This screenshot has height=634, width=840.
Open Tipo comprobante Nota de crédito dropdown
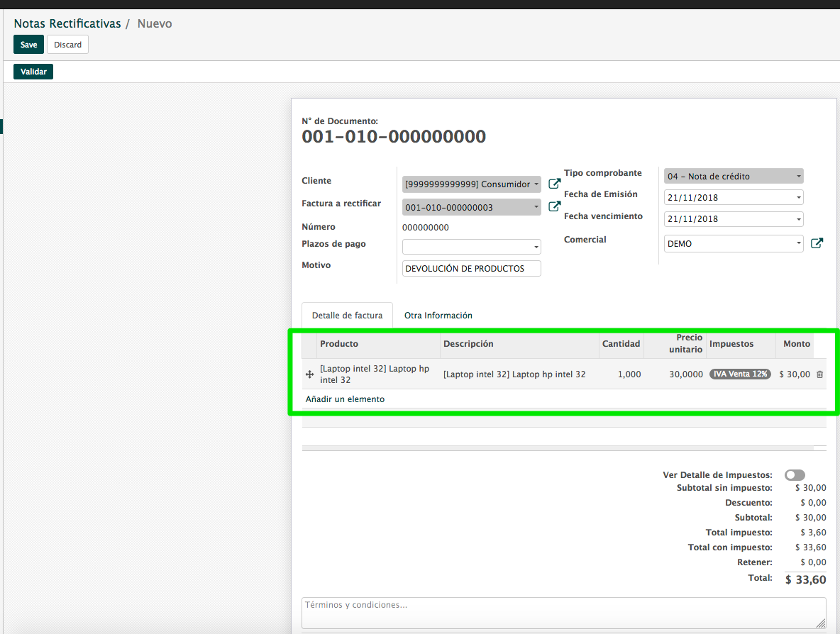coord(734,176)
